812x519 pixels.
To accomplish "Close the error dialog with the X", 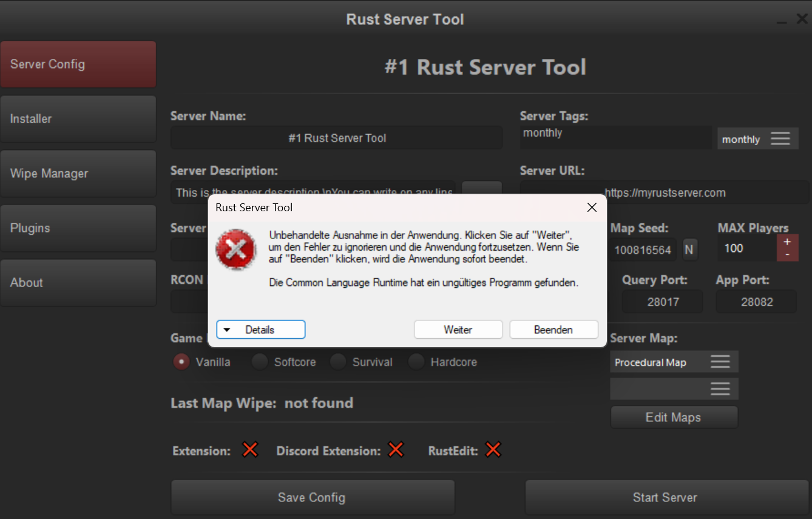I will (592, 208).
